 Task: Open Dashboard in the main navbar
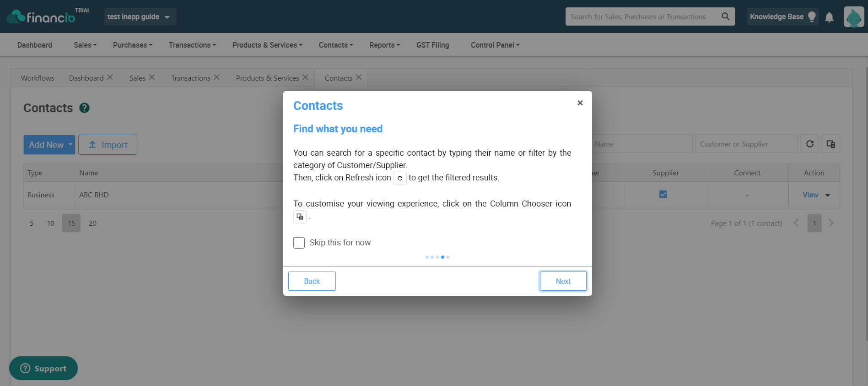coord(35,45)
